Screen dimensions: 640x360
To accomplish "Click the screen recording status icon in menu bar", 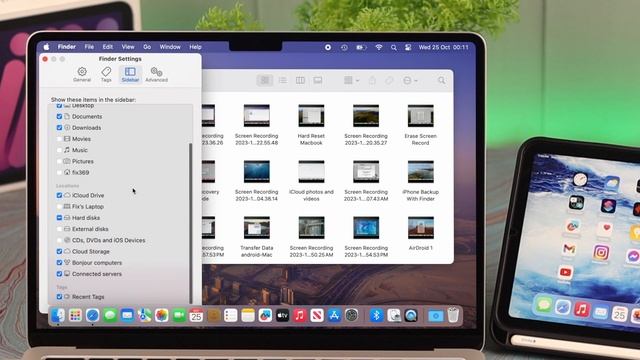I will pyautogui.click(x=328, y=47).
